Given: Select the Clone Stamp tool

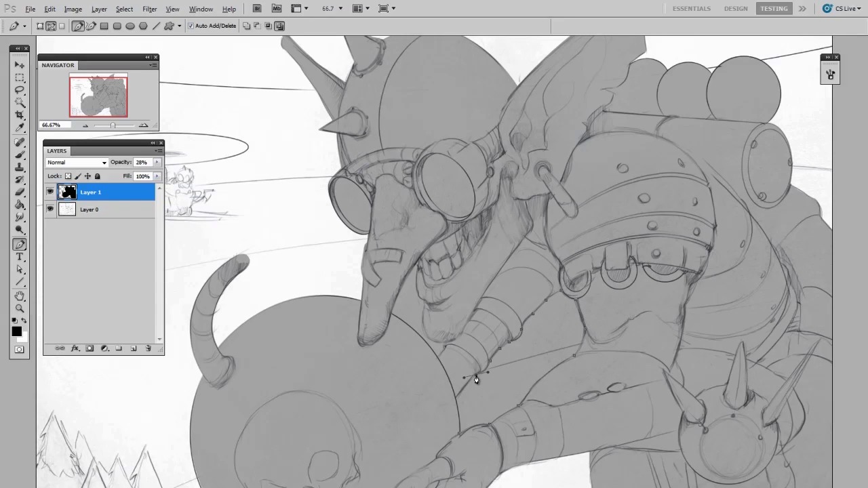Looking at the screenshot, I should pos(20,167).
